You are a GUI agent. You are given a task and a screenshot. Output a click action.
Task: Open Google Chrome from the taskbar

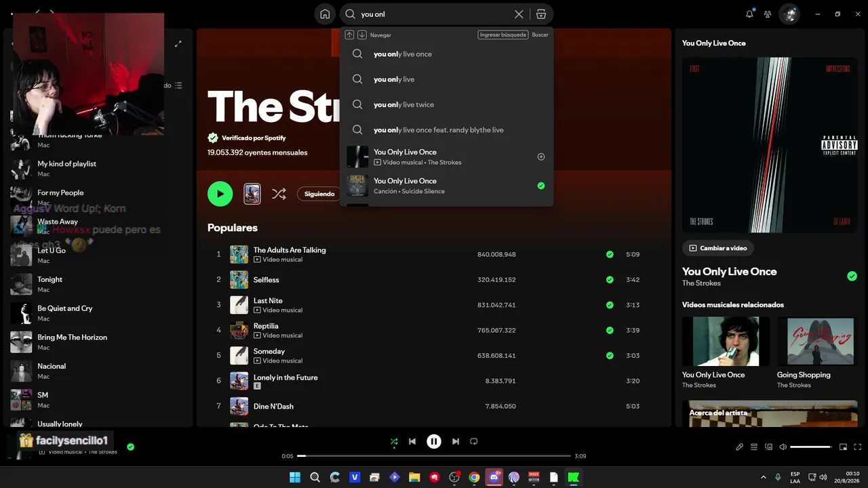pyautogui.click(x=474, y=477)
